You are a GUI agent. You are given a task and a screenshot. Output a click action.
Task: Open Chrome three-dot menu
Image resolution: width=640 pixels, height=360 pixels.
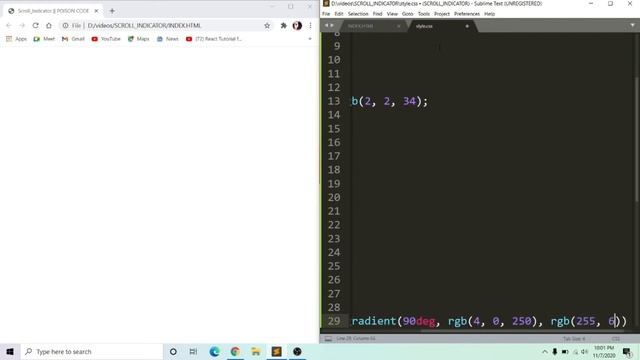coord(310,25)
